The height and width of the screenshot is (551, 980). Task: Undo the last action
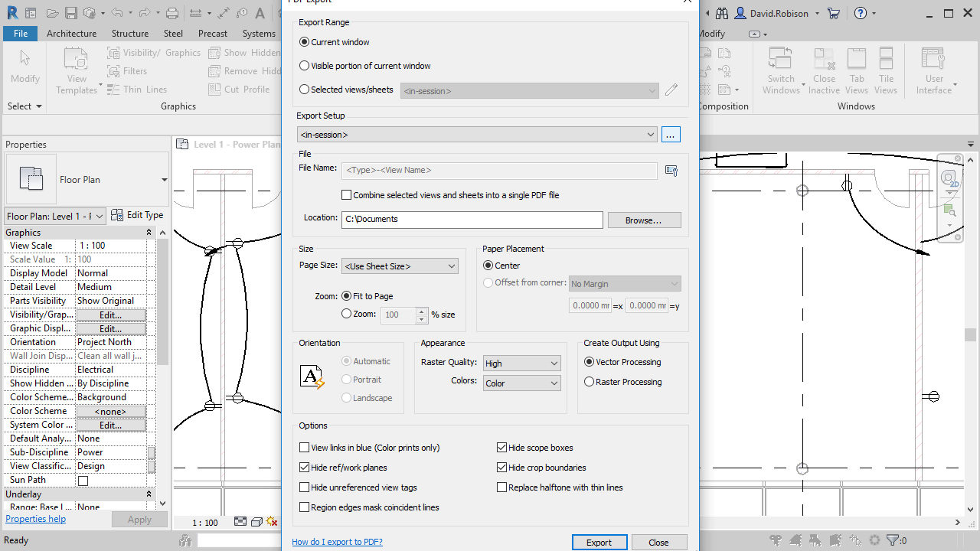[x=119, y=12]
